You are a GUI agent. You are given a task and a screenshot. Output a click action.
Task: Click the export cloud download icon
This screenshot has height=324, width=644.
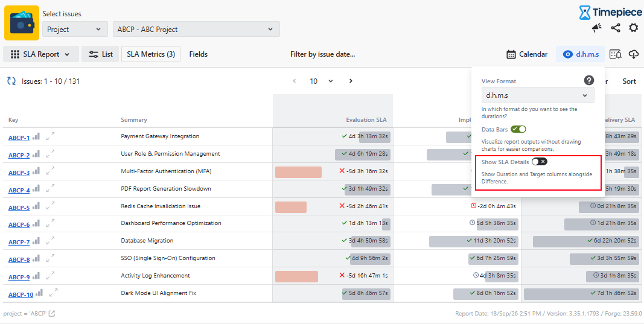(x=634, y=54)
